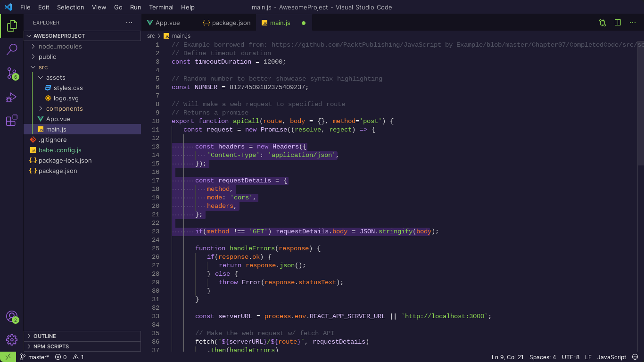The height and width of the screenshot is (362, 644).
Task: Change indentation via Spaces: 4
Action: click(543, 357)
